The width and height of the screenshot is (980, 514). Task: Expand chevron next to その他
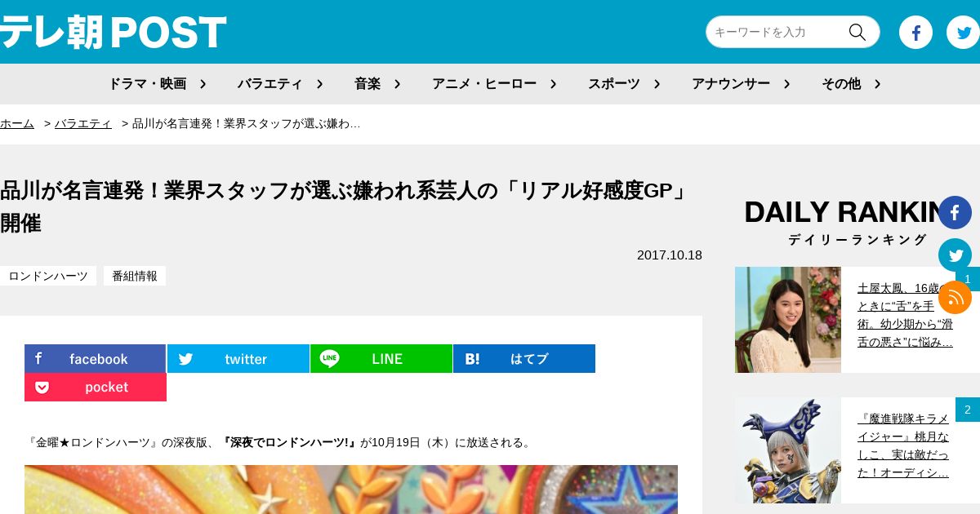877,83
